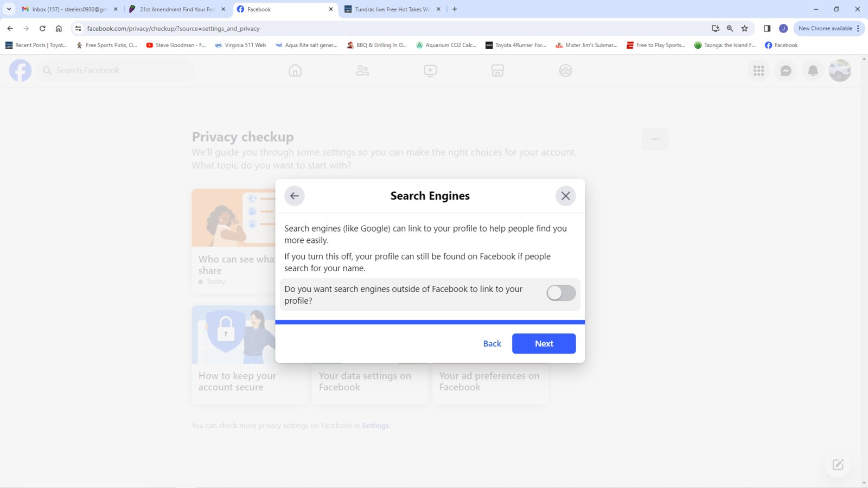Image resolution: width=868 pixels, height=488 pixels.
Task: Open notifications bell icon
Action: point(813,70)
